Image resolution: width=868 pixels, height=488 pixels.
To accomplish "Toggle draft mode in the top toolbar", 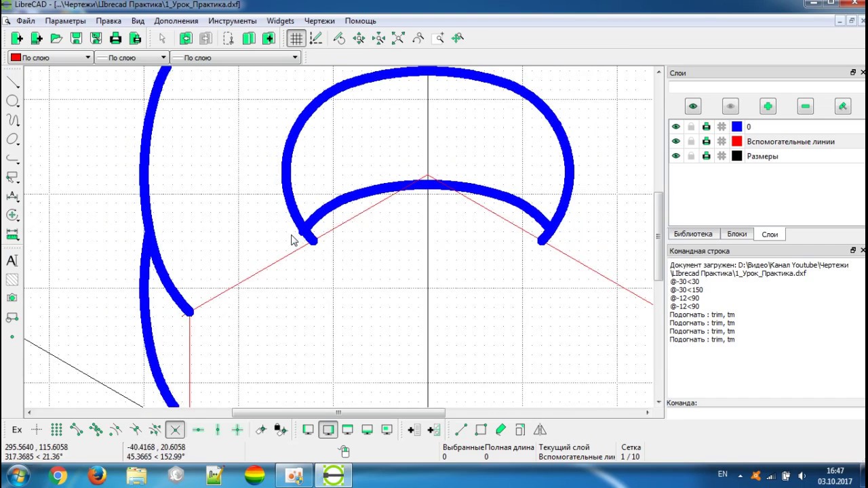I will (x=315, y=39).
